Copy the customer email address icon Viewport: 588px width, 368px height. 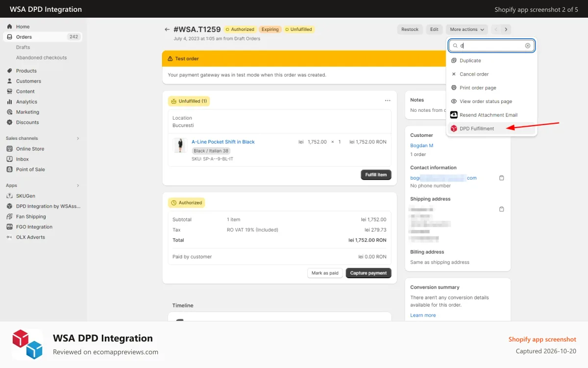click(501, 178)
